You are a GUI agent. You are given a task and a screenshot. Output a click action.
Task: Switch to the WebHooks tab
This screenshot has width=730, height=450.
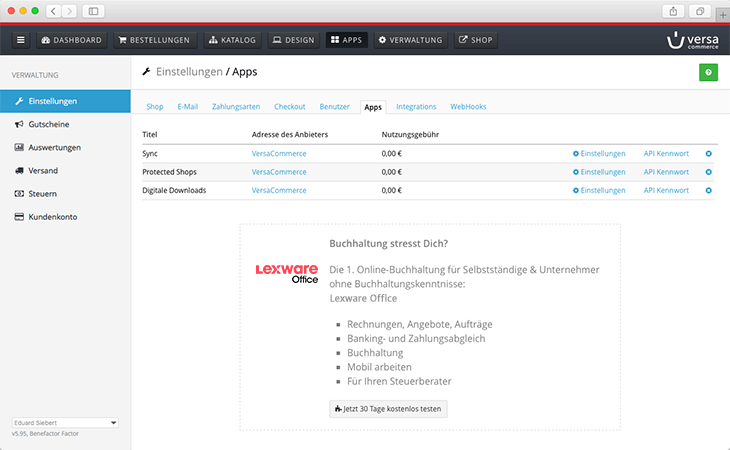pyautogui.click(x=469, y=106)
